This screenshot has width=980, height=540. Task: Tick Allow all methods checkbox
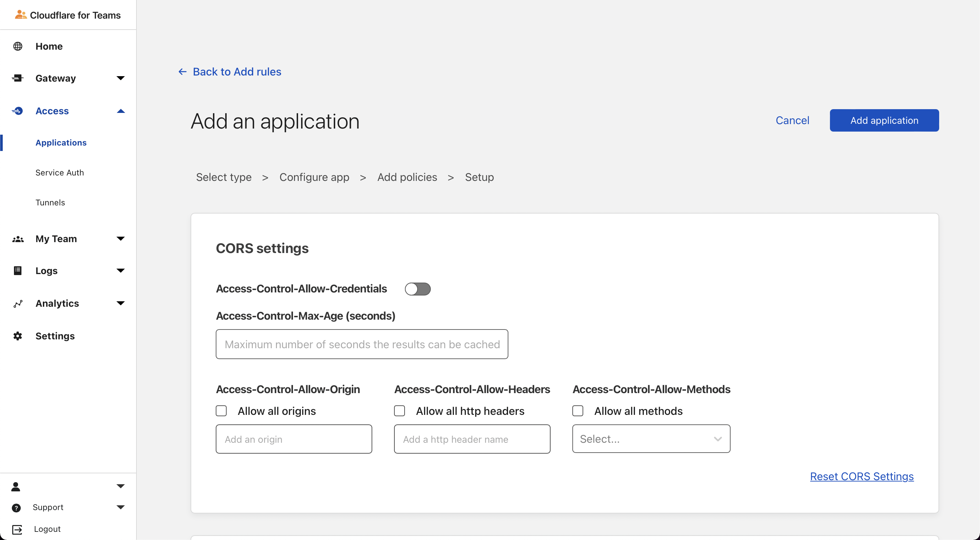pyautogui.click(x=577, y=411)
